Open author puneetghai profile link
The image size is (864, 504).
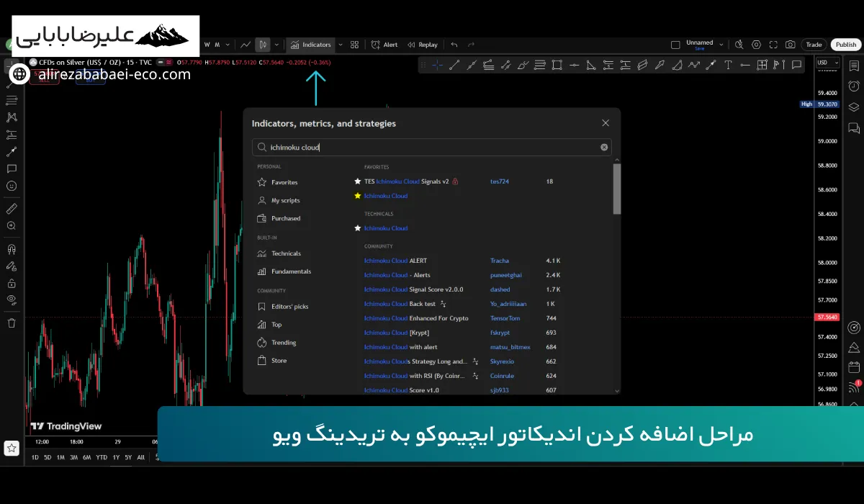tap(506, 275)
